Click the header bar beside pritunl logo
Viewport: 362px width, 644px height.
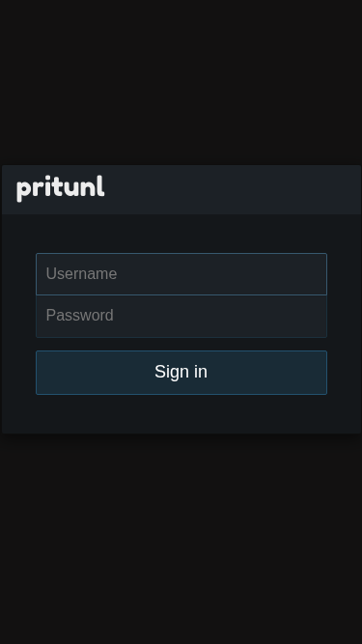(x=232, y=190)
